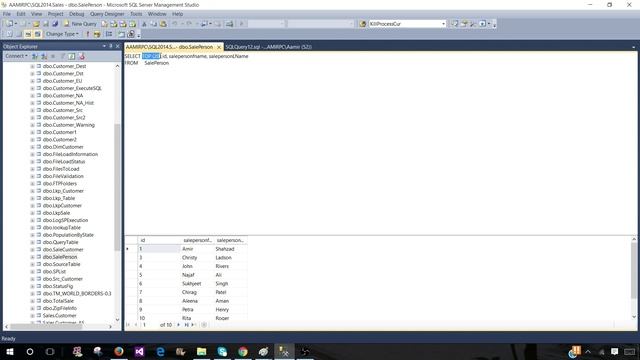Expand the dbo.Customer_EU table node
640x360 pixels.
(x=32, y=81)
